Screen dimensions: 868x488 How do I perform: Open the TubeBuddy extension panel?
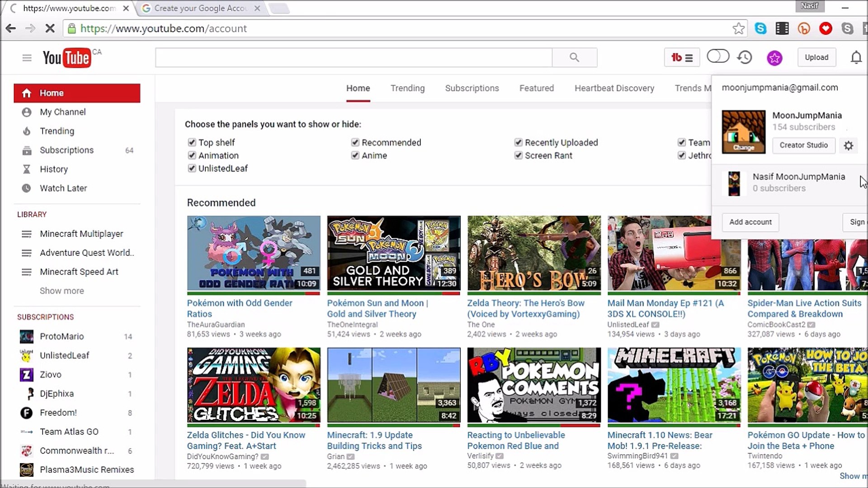(682, 57)
